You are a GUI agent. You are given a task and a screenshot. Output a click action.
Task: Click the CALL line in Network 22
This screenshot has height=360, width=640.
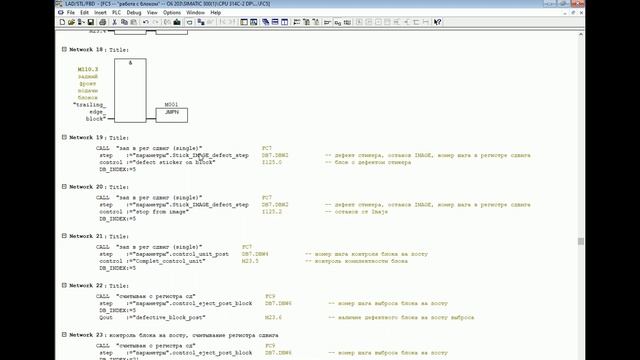click(x=146, y=296)
